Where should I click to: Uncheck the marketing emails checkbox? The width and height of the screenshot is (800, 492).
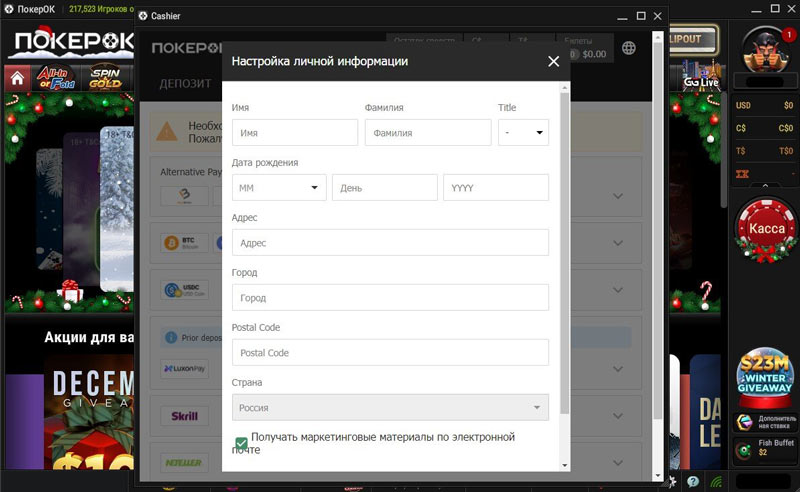click(x=241, y=443)
